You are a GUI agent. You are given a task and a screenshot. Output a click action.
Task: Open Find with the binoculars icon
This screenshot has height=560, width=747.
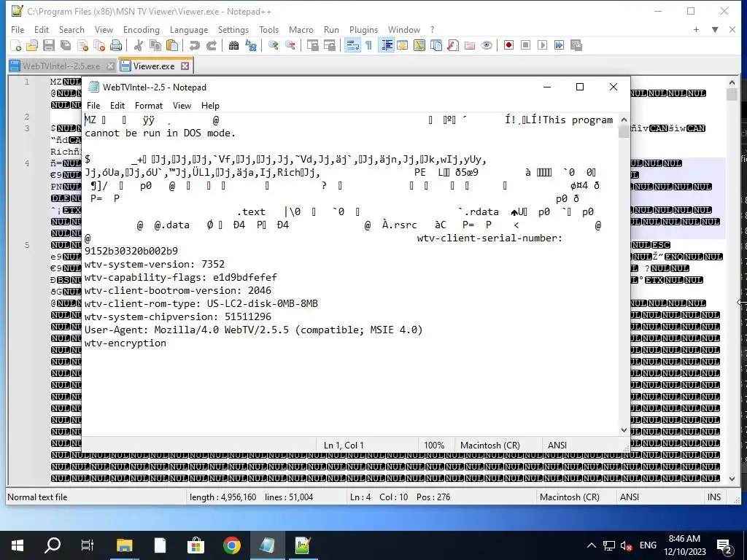pyautogui.click(x=233, y=45)
